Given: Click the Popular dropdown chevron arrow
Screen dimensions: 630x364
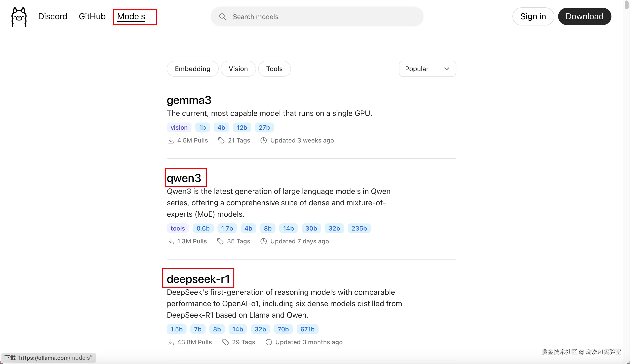Looking at the screenshot, I should (x=447, y=69).
